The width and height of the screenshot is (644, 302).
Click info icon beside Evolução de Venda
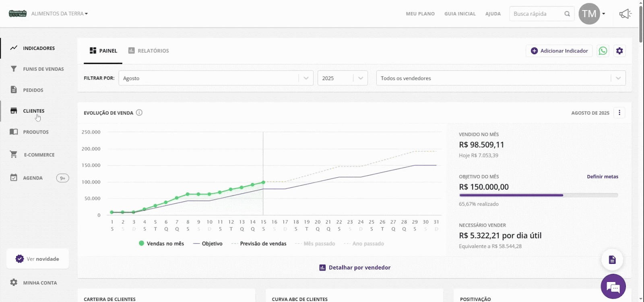pyautogui.click(x=139, y=113)
